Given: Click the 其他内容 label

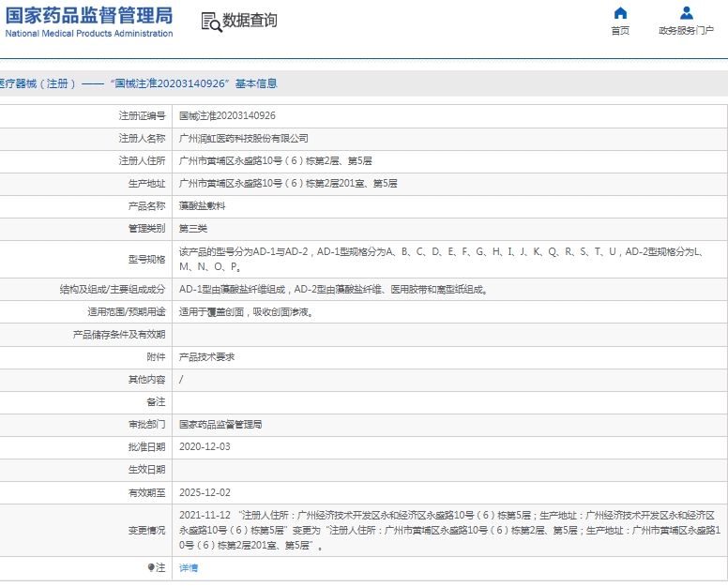Looking at the screenshot, I should pyautogui.click(x=146, y=380).
